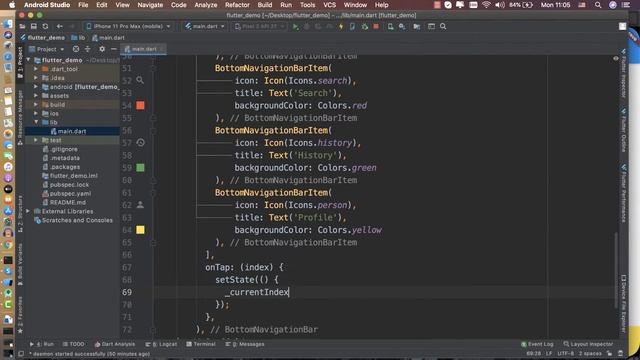This screenshot has height=360, width=640.
Task: Hide the Project panel with minus icon
Action: pos(113,49)
